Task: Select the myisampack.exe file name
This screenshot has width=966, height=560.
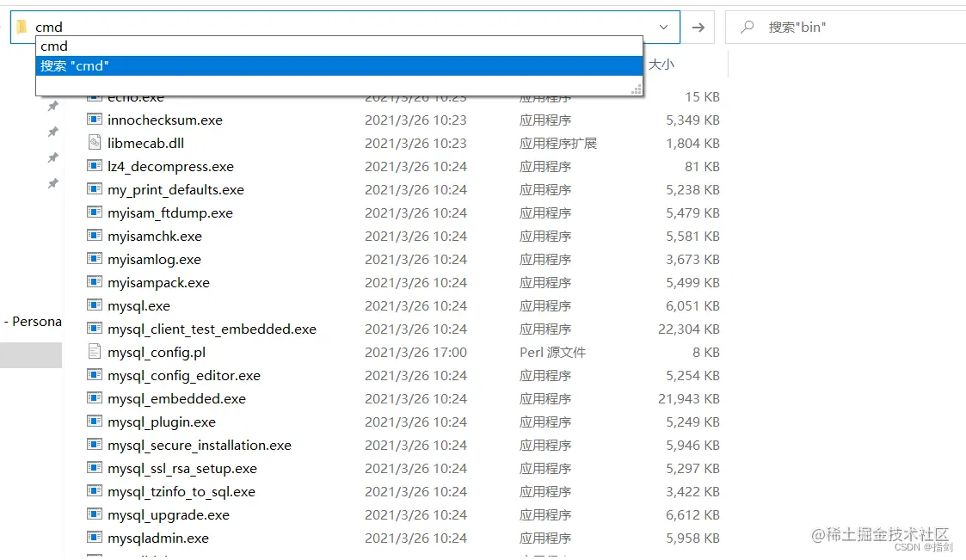Action: [158, 283]
